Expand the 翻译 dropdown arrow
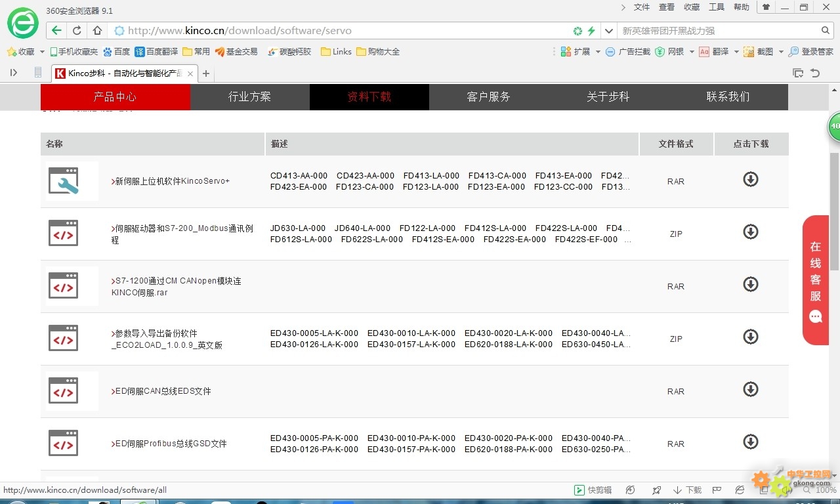The width and height of the screenshot is (840, 504). point(736,52)
